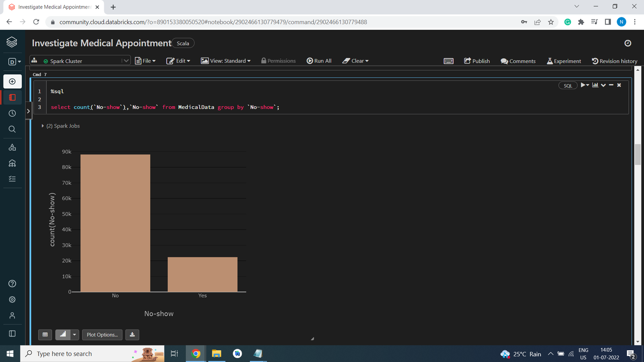Open Chrome from the Windows taskbar
The width and height of the screenshot is (644, 362).
click(196, 354)
